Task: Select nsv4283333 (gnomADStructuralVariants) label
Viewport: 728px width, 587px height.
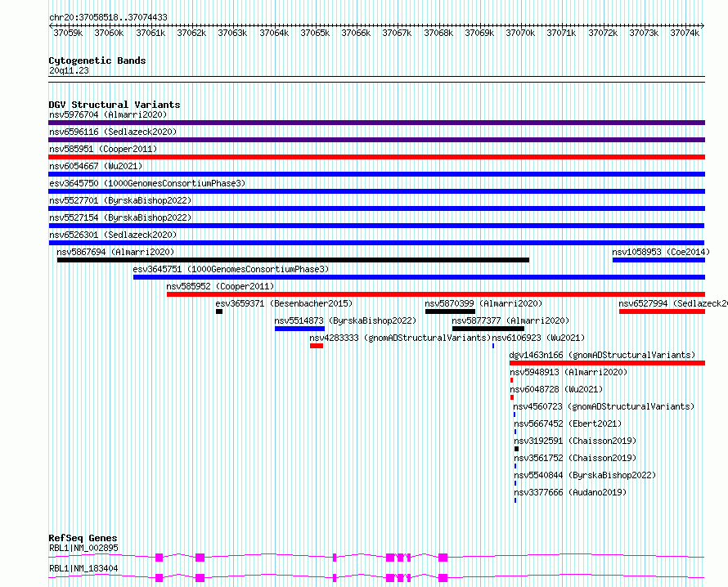Action: pos(400,338)
